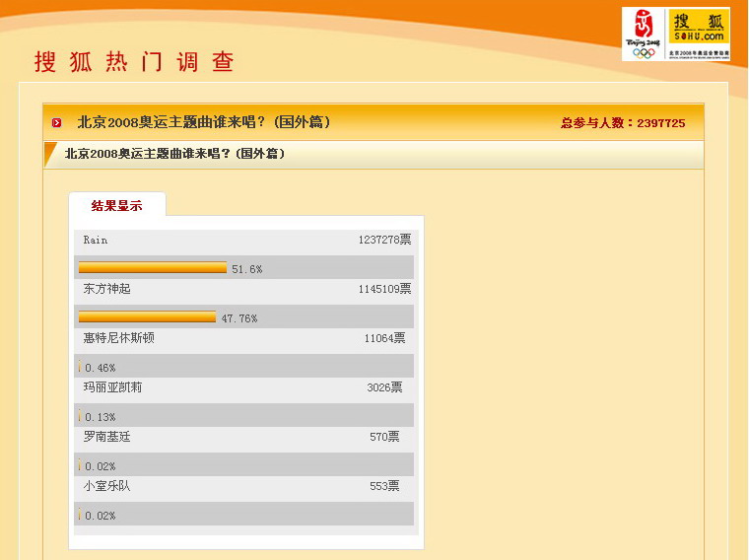This screenshot has height=560, width=749.
Task: Click the 0.46% percentage label
Action: coord(101,368)
